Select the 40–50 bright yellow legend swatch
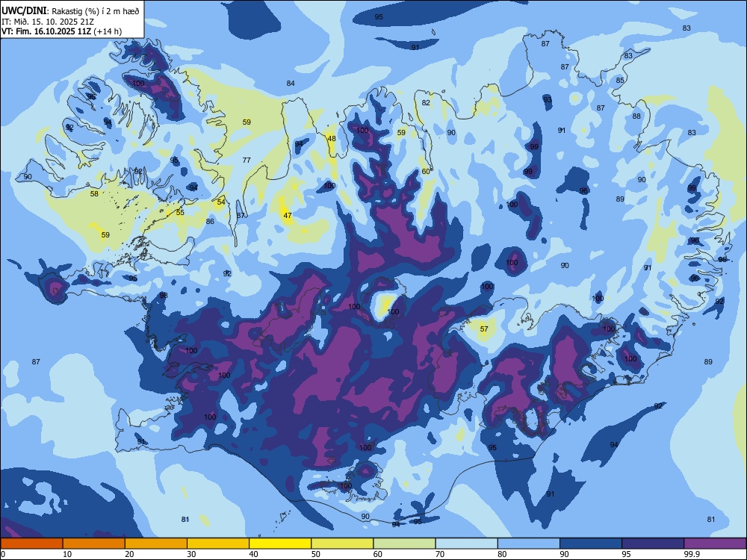Viewport: 747px width, 560px height. (x=280, y=544)
